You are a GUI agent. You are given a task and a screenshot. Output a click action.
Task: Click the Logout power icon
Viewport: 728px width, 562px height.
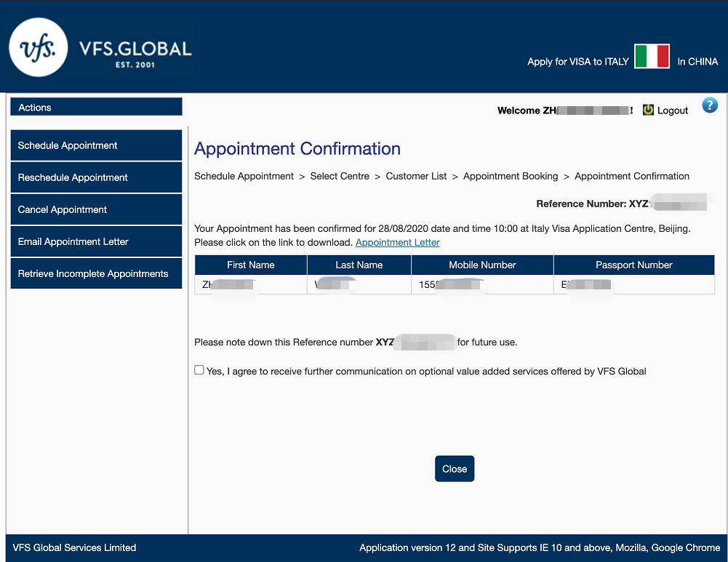[648, 110]
